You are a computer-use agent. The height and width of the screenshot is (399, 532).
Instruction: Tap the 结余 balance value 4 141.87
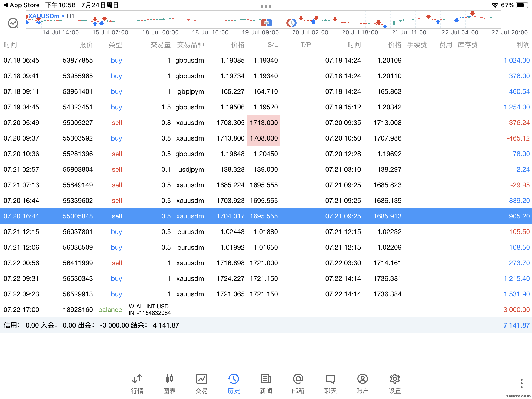[x=166, y=325]
